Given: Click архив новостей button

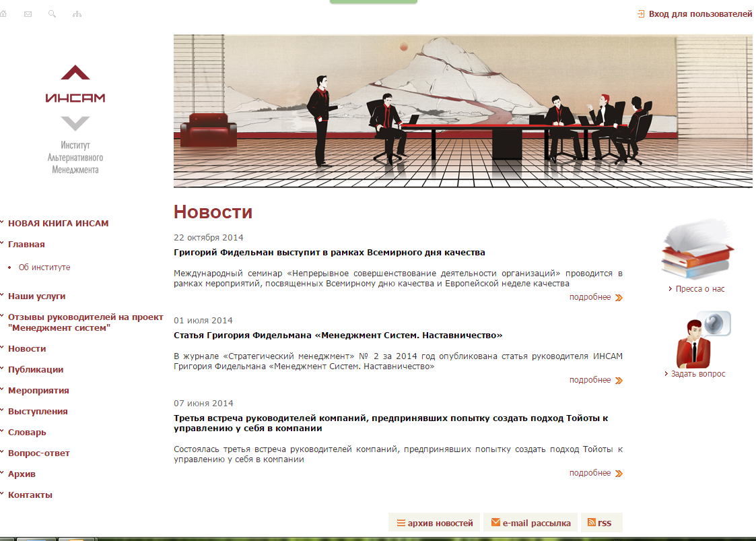Looking at the screenshot, I should pos(434,523).
